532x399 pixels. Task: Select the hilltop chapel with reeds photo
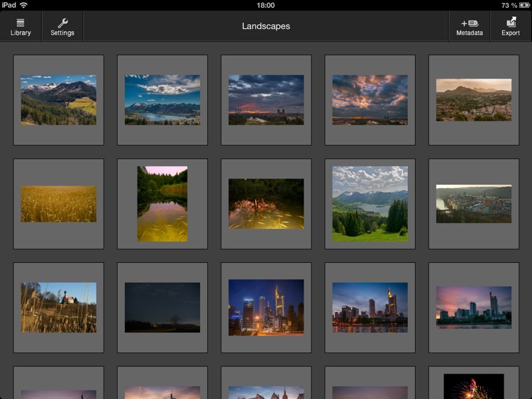point(59,308)
